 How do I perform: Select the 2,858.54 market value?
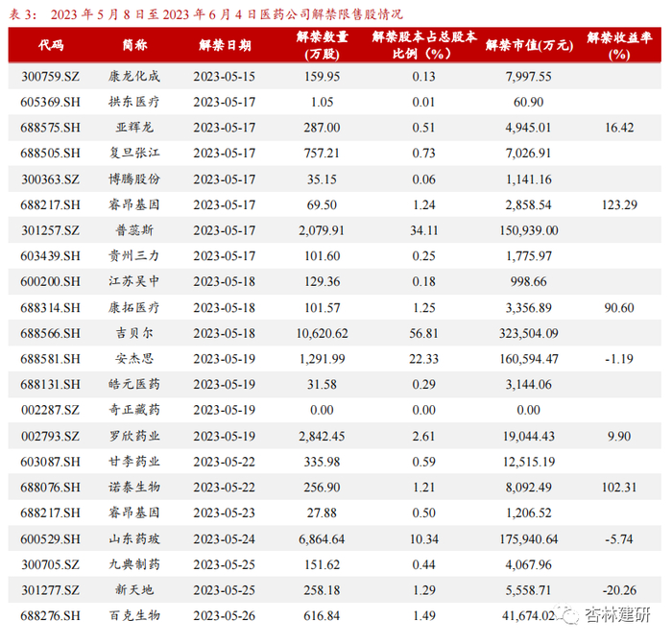(x=528, y=204)
